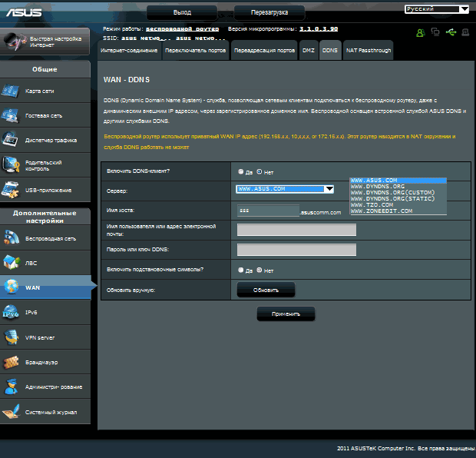Click the ASUS logo
The image size is (476, 458).
[24, 12]
